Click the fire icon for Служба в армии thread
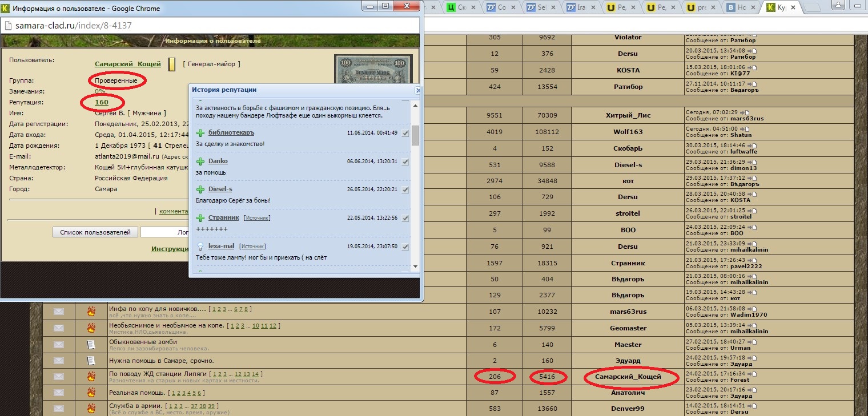The image size is (868, 416). pos(91,409)
